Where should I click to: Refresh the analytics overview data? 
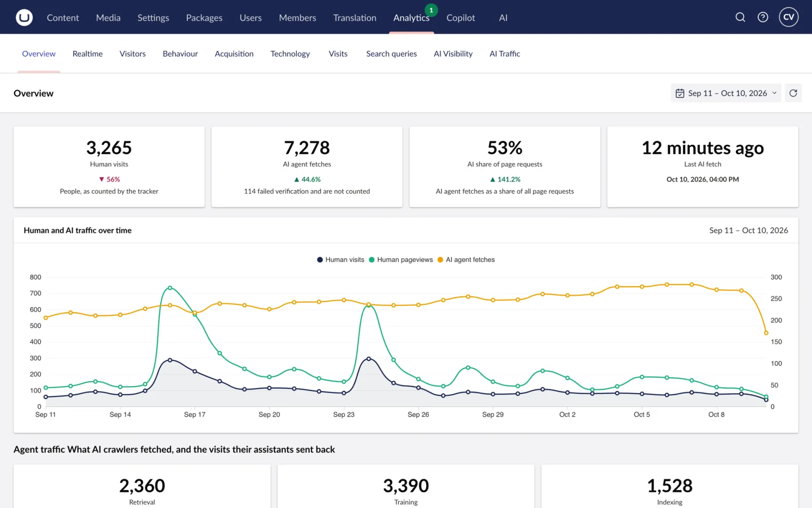tap(793, 93)
